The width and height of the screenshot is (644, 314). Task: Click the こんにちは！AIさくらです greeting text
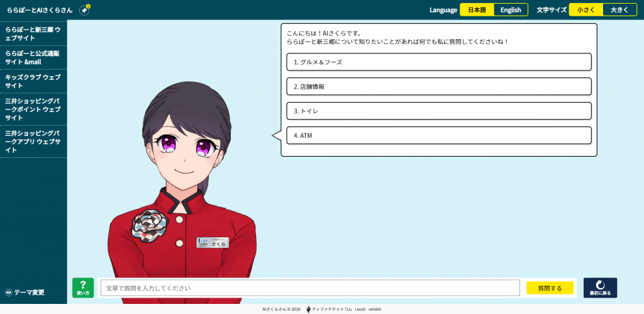coord(324,33)
